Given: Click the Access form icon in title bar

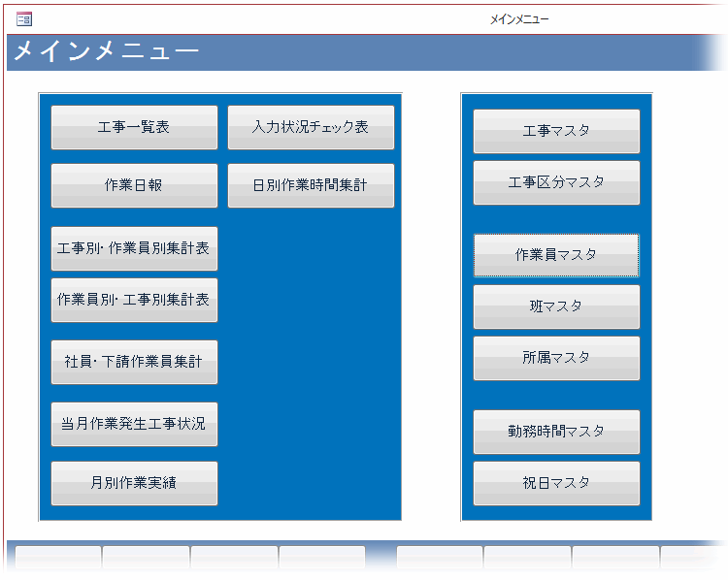Looking at the screenshot, I should 24,18.
